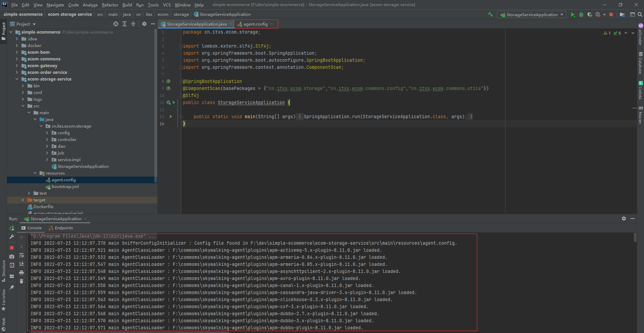This screenshot has width=644, height=333.
Task: Open the Database tool window
Action: point(640,63)
